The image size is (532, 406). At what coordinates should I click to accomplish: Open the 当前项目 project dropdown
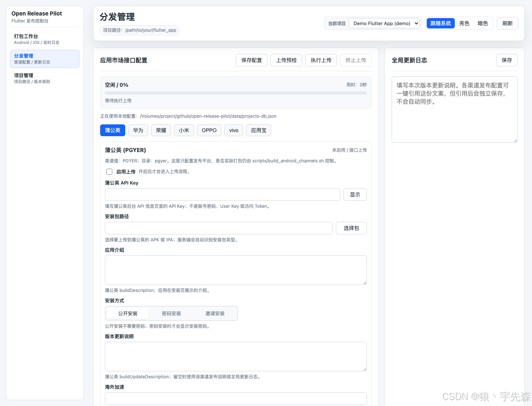[x=384, y=23]
